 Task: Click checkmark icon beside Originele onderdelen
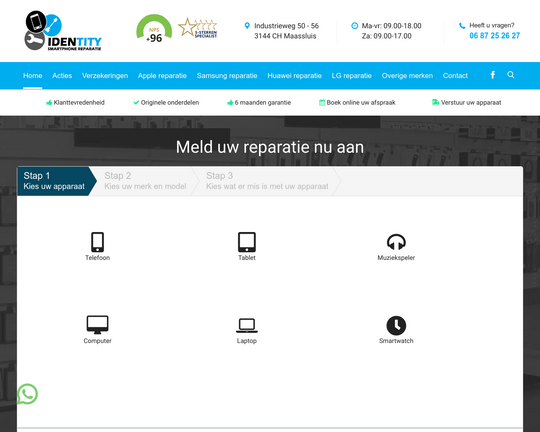pos(136,102)
